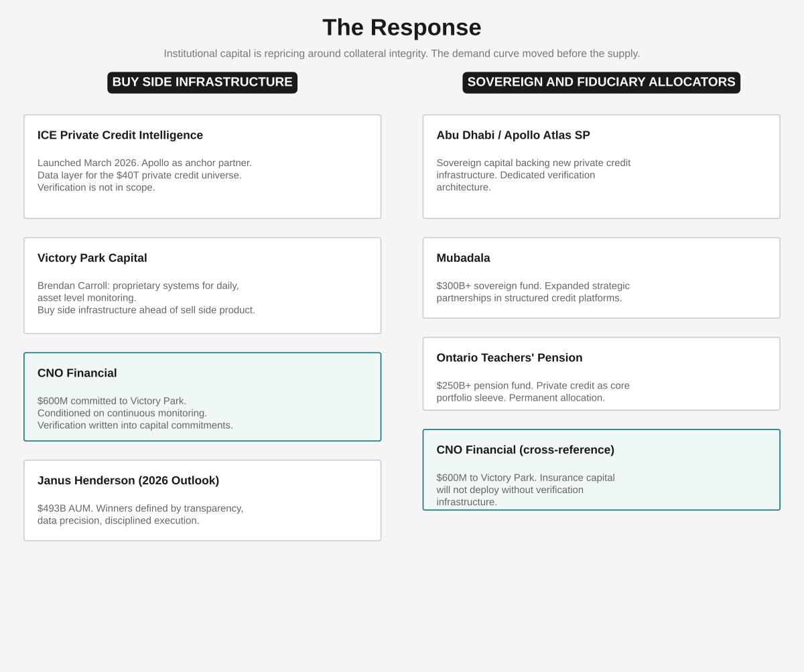The image size is (804, 672).
Task: Click the Victory Park Capital card heading
Action: (x=92, y=258)
